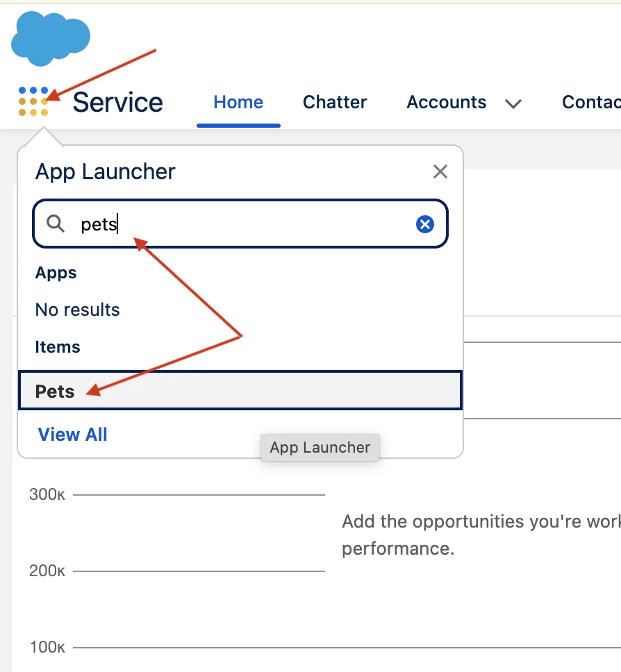Viewport: 621px width, 672px height.
Task: Open the Accounts tab
Action: pos(447,103)
